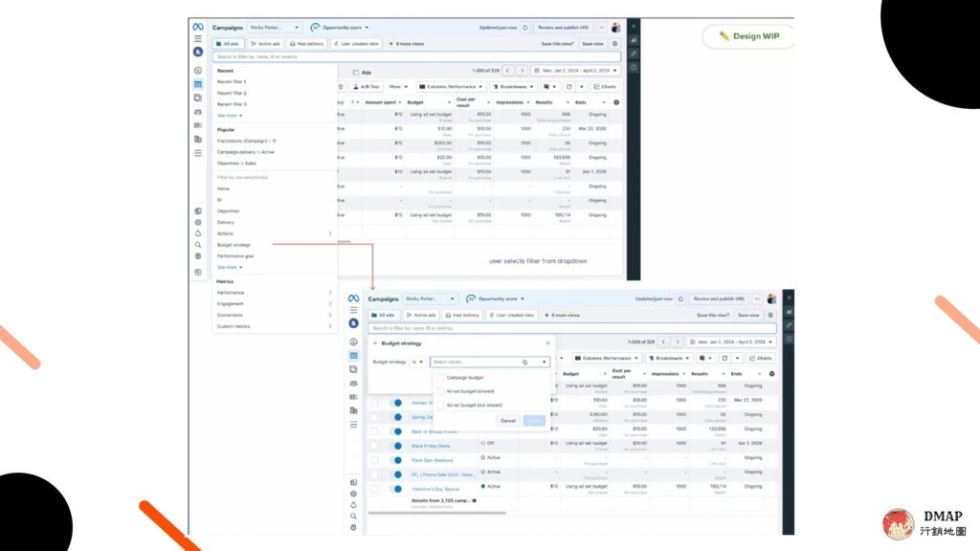Click the info icon next to Results from 3,725 camp
This screenshot has width=980, height=551.
point(475,500)
